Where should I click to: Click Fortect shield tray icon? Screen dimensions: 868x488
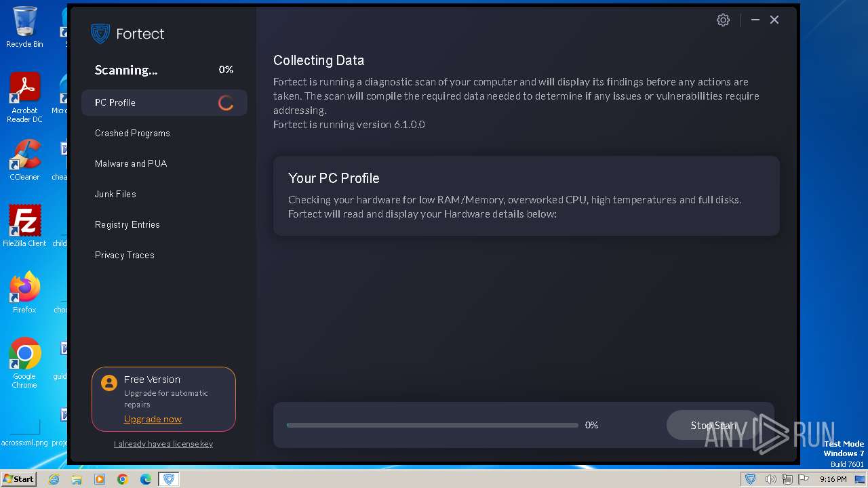coord(750,479)
